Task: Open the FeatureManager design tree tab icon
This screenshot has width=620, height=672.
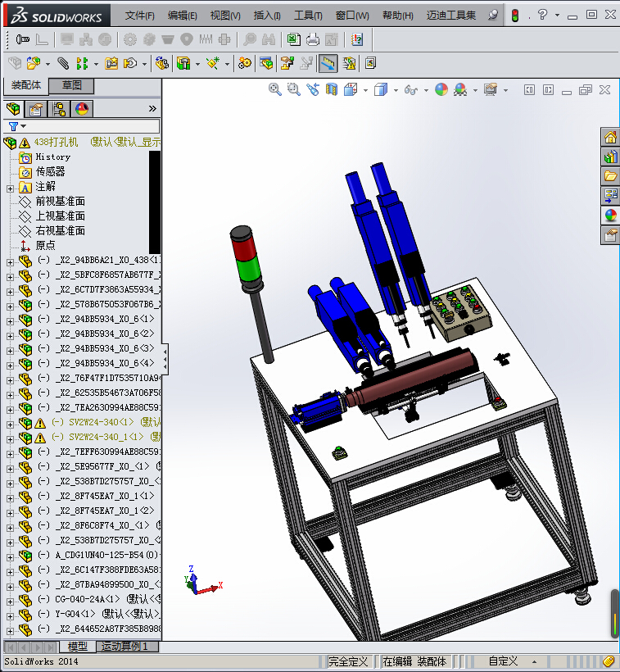Action: 13,109
